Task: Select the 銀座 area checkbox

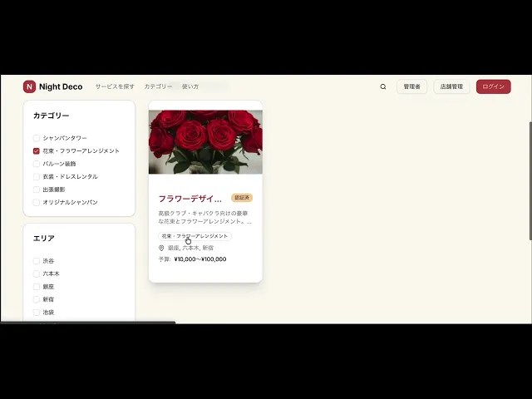Action: pyautogui.click(x=37, y=287)
